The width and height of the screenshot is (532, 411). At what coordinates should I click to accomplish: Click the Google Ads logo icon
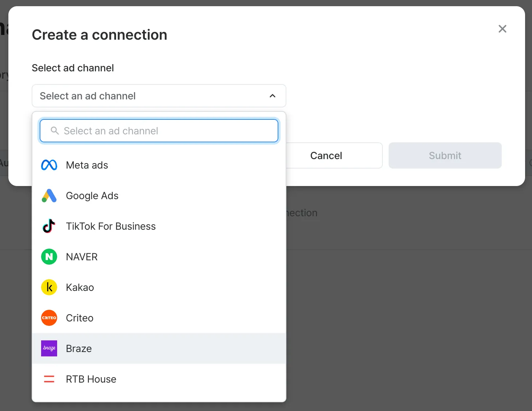[x=49, y=195]
